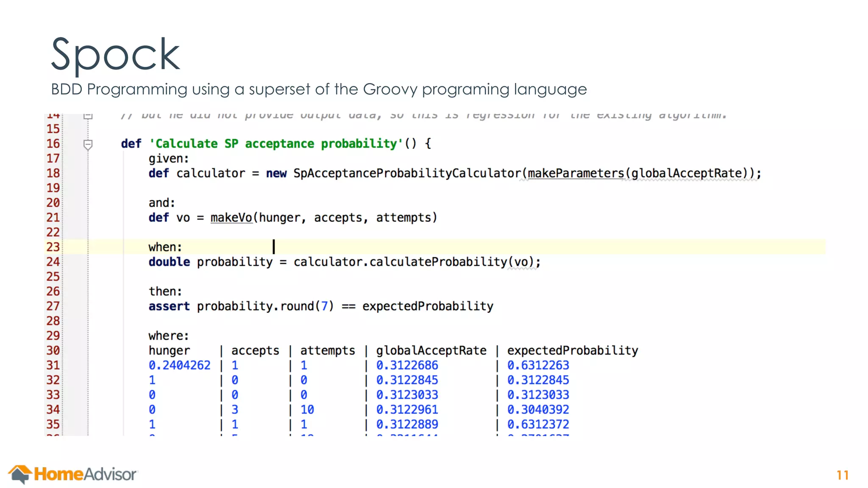Click the slide page number 11
868x488 pixels.
(x=843, y=475)
